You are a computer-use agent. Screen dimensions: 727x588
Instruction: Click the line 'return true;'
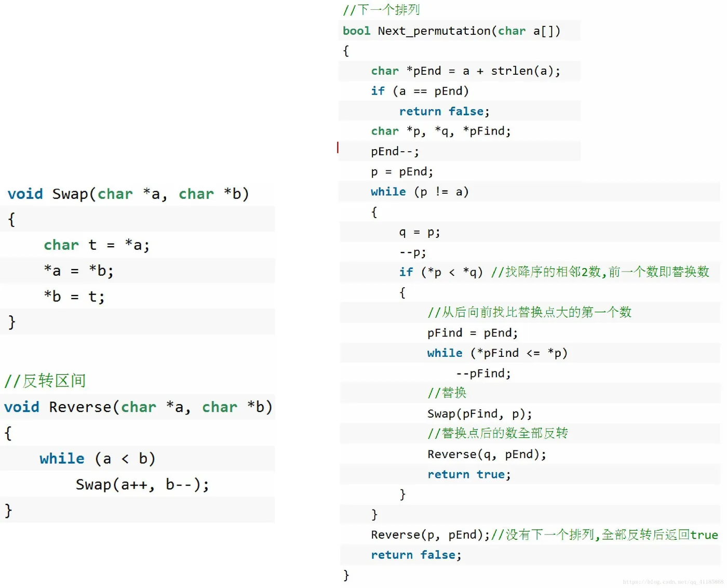point(469,474)
